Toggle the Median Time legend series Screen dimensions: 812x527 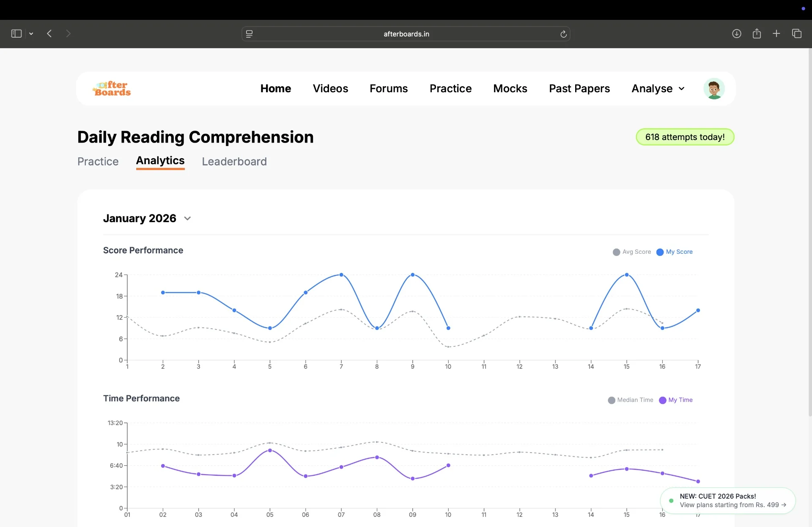click(x=631, y=400)
